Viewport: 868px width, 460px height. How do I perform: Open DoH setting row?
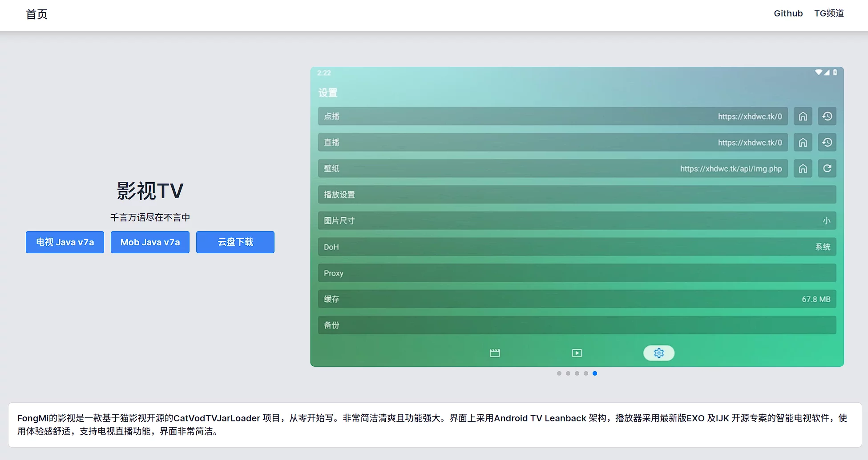coord(577,247)
